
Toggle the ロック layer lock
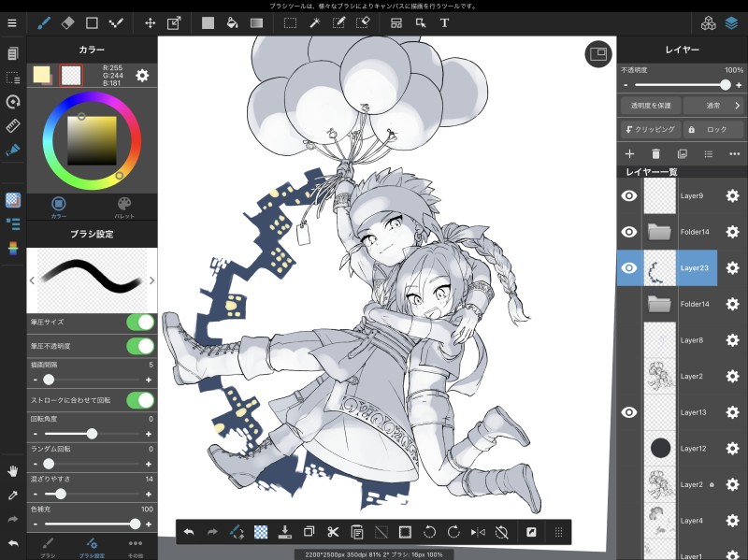point(713,129)
